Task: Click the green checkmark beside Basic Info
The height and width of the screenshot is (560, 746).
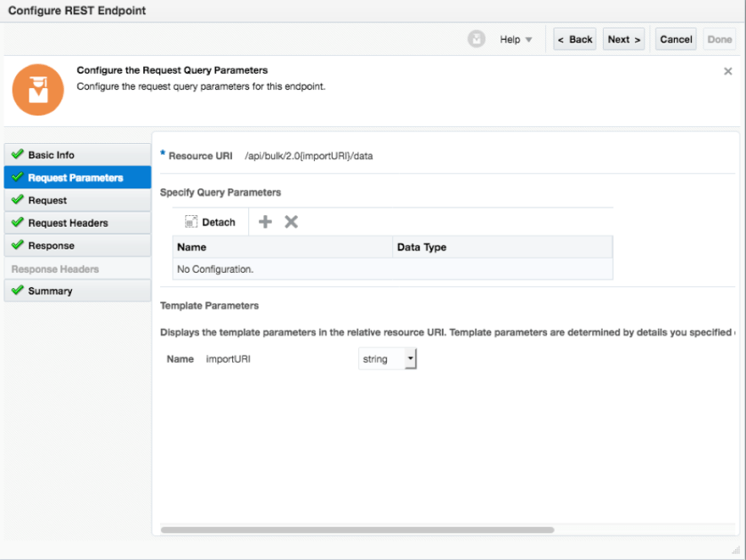Action: 17,155
